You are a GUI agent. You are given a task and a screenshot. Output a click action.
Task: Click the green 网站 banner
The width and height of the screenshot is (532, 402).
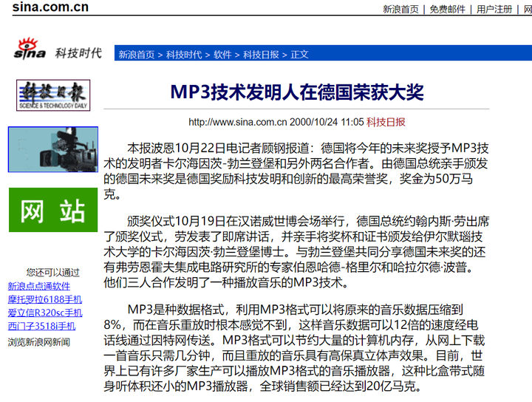click(x=53, y=210)
